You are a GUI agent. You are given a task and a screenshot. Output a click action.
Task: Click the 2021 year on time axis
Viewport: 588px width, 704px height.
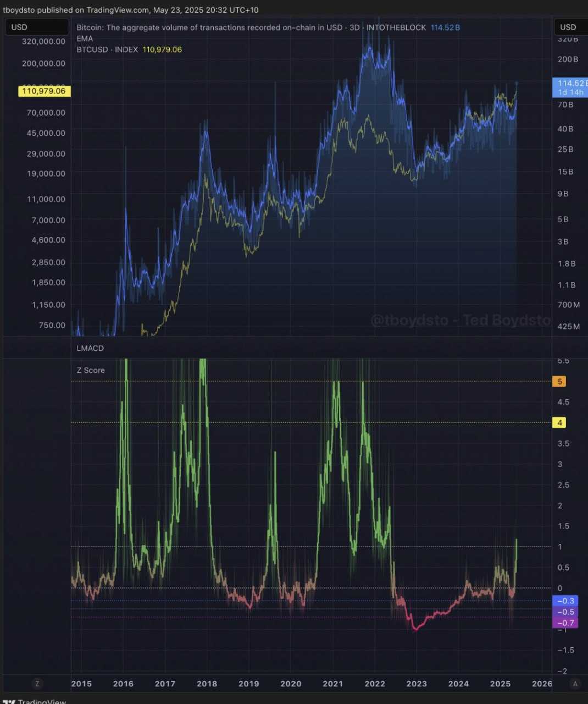(x=332, y=684)
